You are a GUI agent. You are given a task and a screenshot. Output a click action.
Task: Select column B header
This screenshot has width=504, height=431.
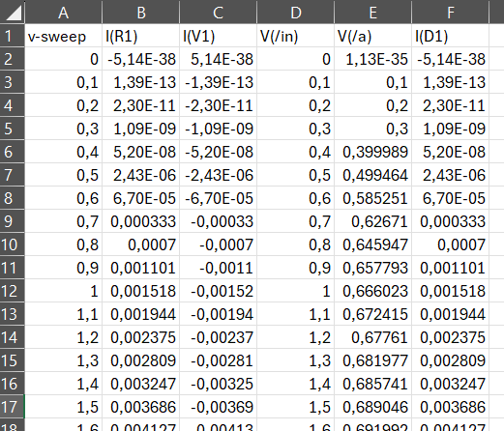tap(141, 12)
